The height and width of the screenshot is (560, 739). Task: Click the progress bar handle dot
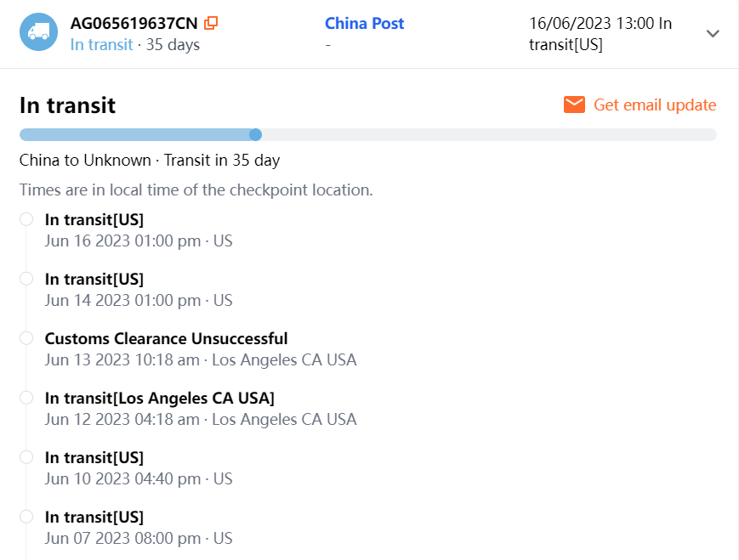tap(255, 134)
